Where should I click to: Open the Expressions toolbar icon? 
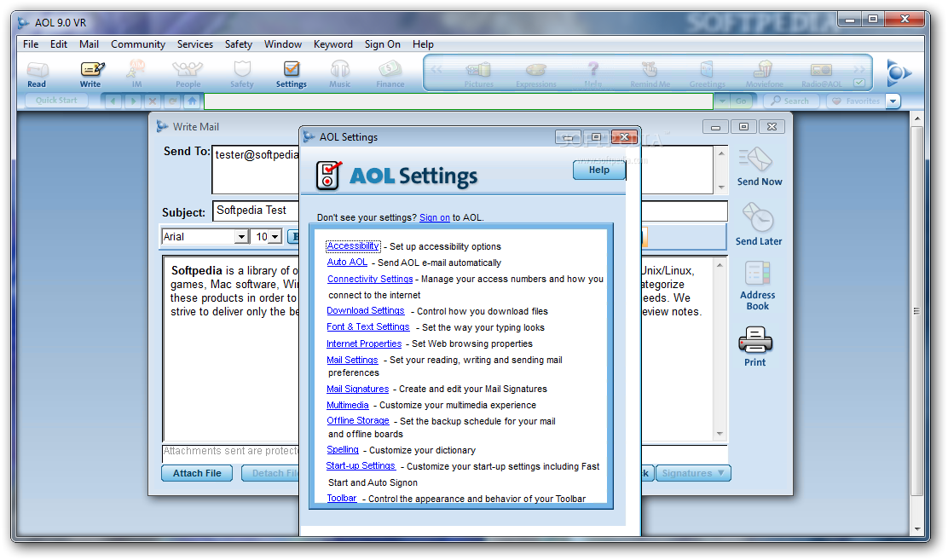click(x=535, y=75)
